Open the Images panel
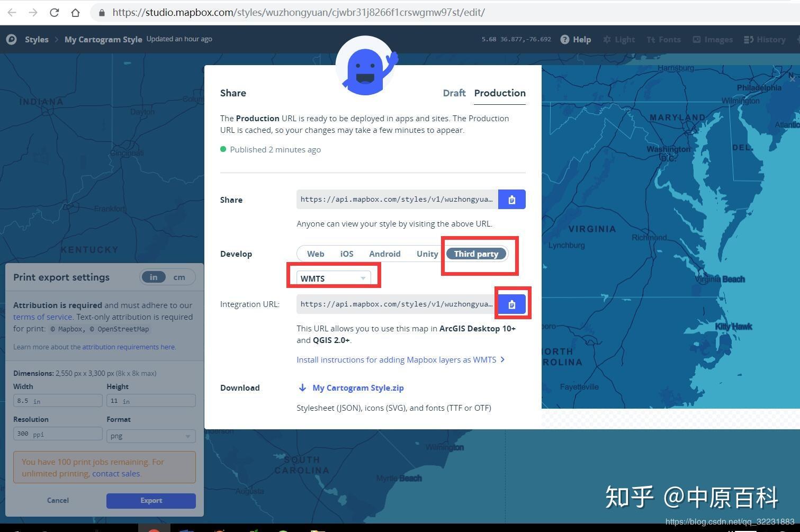The width and height of the screenshot is (800, 532). pyautogui.click(x=712, y=39)
